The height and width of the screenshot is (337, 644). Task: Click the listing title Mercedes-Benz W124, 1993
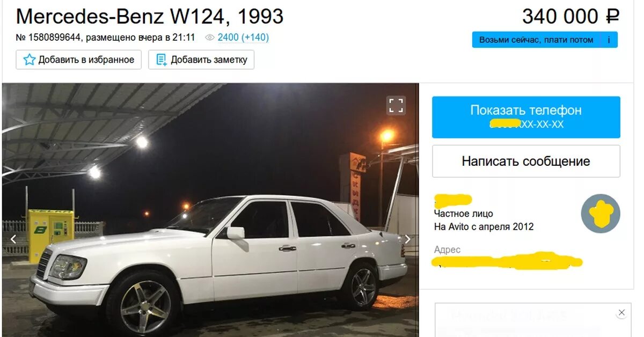(150, 17)
